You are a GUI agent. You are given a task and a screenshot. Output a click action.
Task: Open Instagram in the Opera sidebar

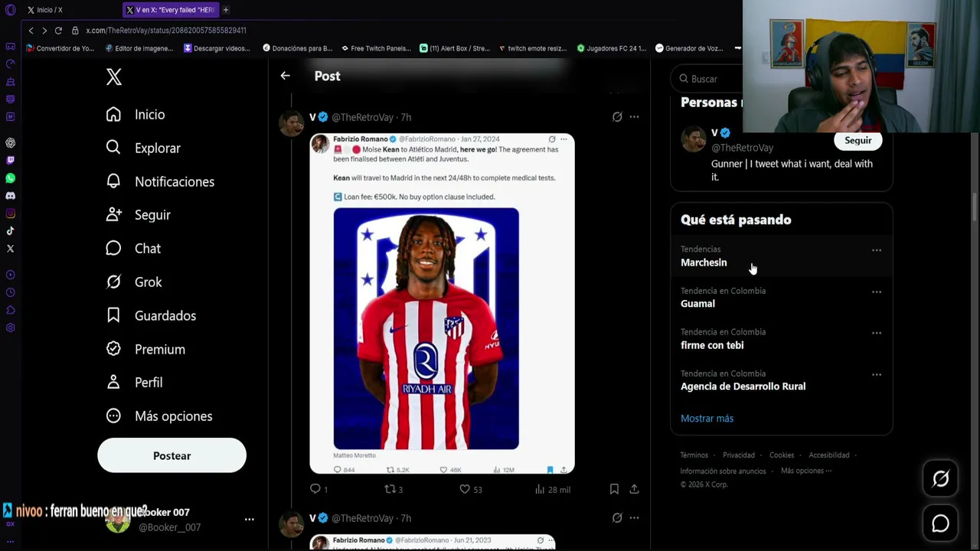click(10, 214)
